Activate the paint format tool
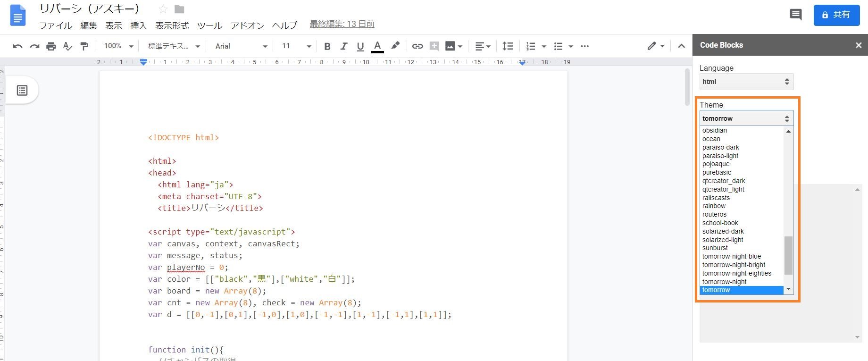Image resolution: width=868 pixels, height=361 pixels. 84,46
